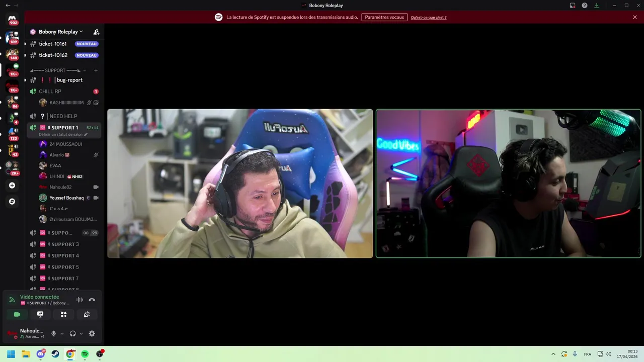The height and width of the screenshot is (362, 644).
Task: Open Nahoule82 user profile panel
Action: (26, 333)
